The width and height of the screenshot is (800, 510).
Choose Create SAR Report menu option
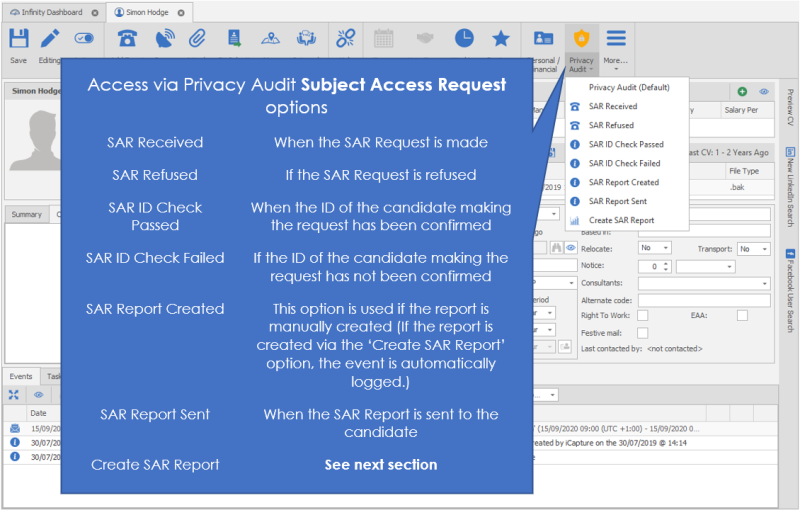[x=621, y=220]
